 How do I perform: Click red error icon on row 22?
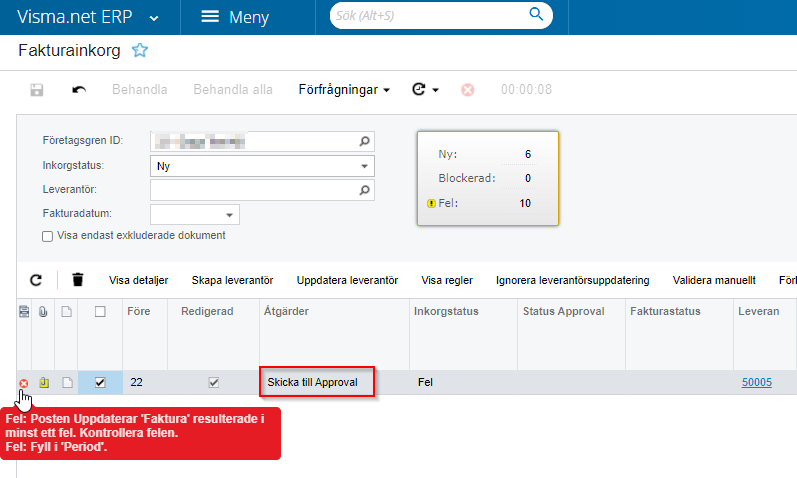click(x=24, y=383)
